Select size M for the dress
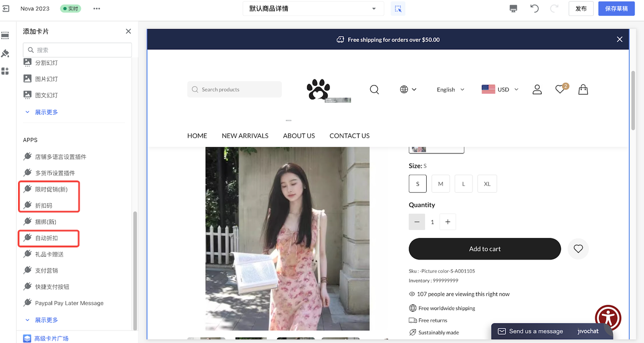The width and height of the screenshot is (644, 343). pos(440,184)
